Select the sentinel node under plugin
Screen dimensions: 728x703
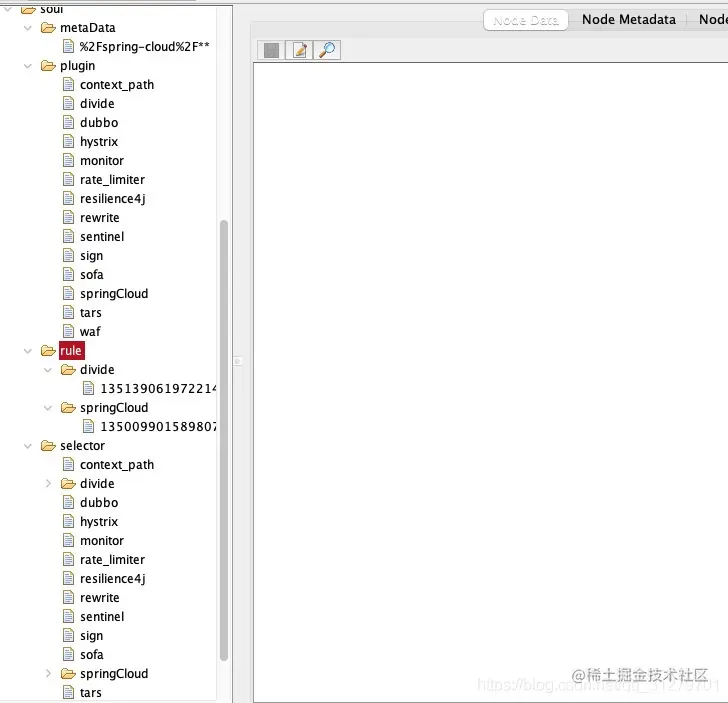[x=102, y=237]
